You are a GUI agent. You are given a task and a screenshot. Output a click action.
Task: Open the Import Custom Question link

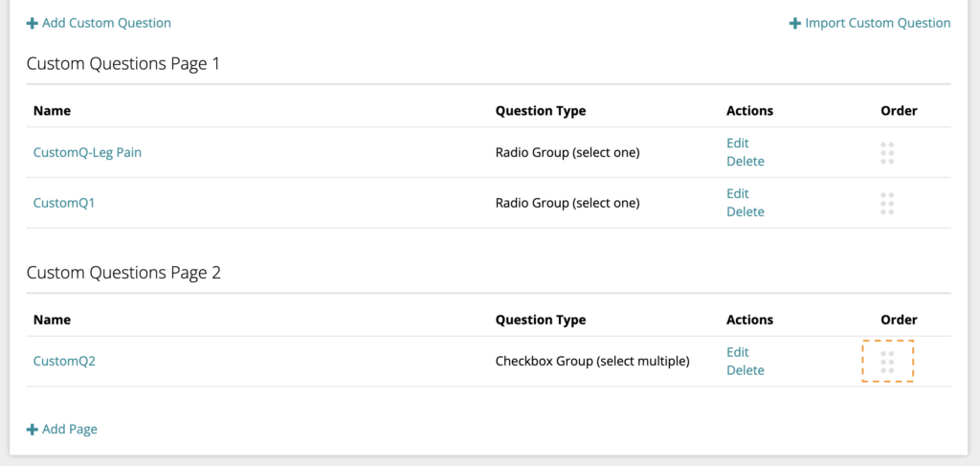[x=870, y=23]
